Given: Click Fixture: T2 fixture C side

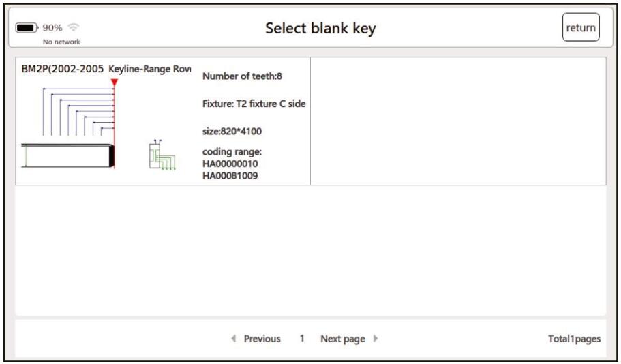Looking at the screenshot, I should 254,104.
